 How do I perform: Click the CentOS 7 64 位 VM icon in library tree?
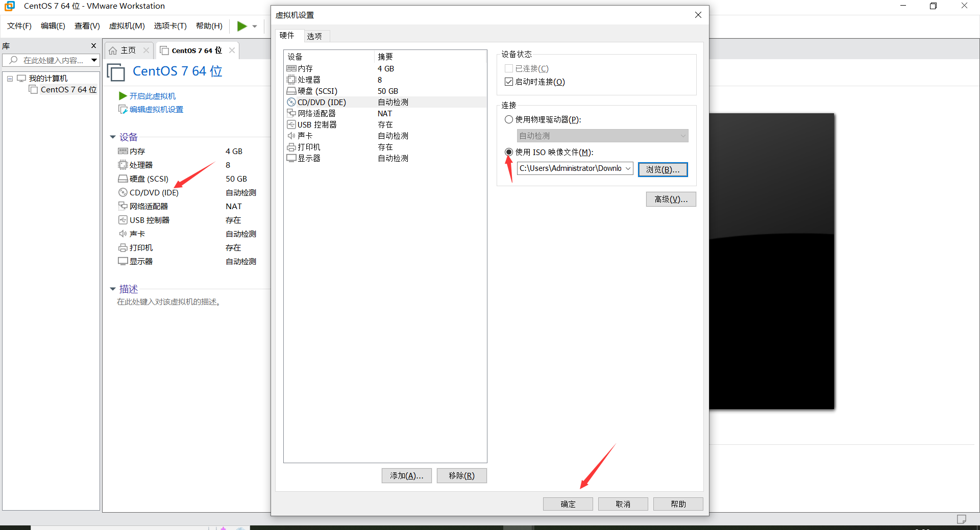34,90
